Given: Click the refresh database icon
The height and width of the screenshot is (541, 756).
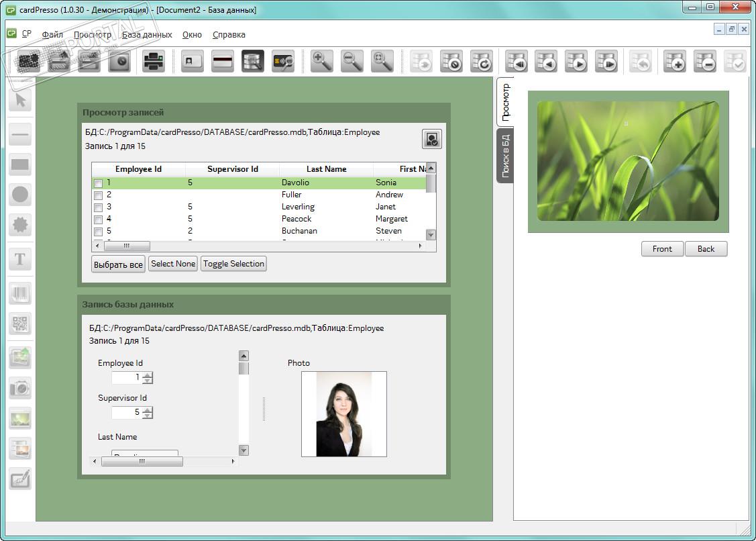Looking at the screenshot, I should (482, 61).
